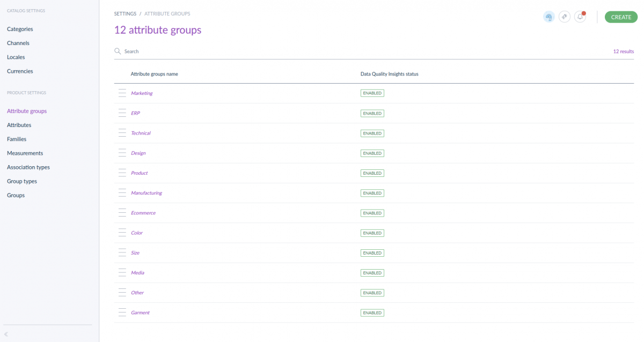Open the notifications bell
This screenshot has height=342, width=644.
pyautogui.click(x=580, y=17)
